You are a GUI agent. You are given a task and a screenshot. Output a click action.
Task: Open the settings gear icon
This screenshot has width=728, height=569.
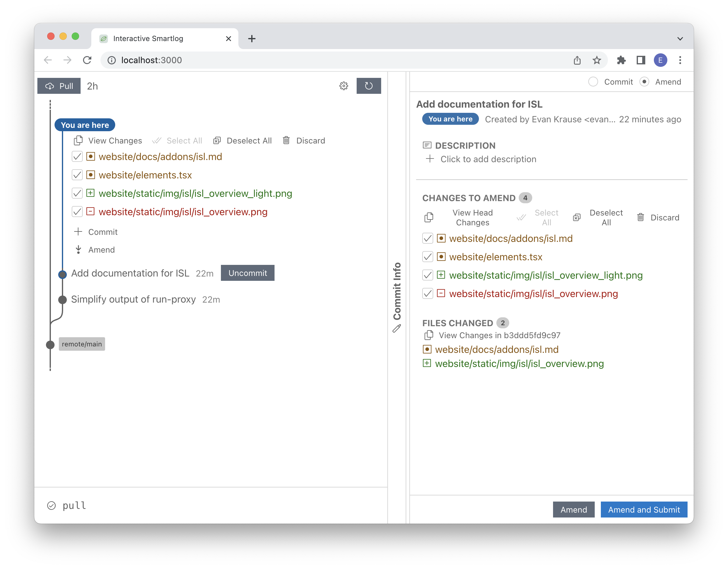344,86
